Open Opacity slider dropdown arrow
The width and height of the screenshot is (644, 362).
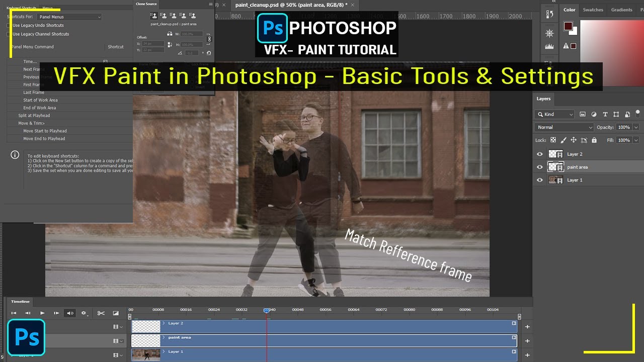click(x=636, y=127)
